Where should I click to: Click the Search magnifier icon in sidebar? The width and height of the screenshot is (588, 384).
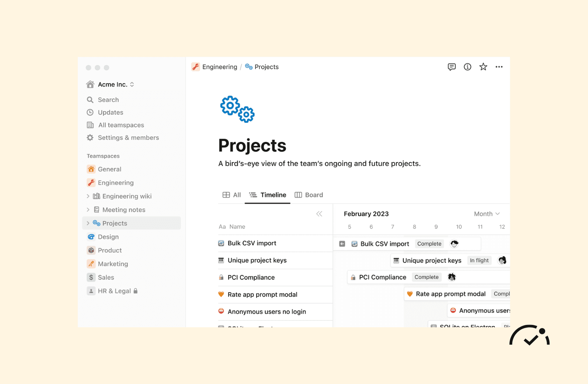pos(90,100)
